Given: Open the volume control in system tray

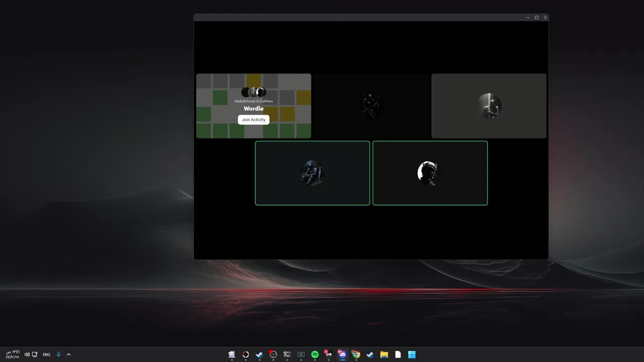Looking at the screenshot, I should [x=27, y=354].
